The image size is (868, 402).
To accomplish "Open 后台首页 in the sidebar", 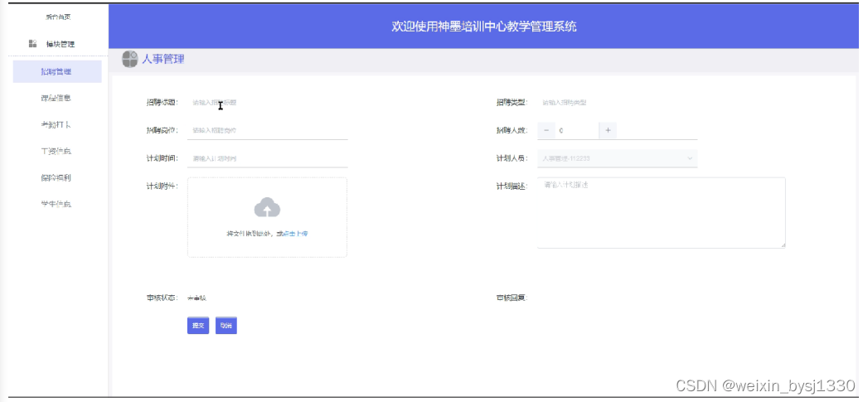I will [58, 17].
